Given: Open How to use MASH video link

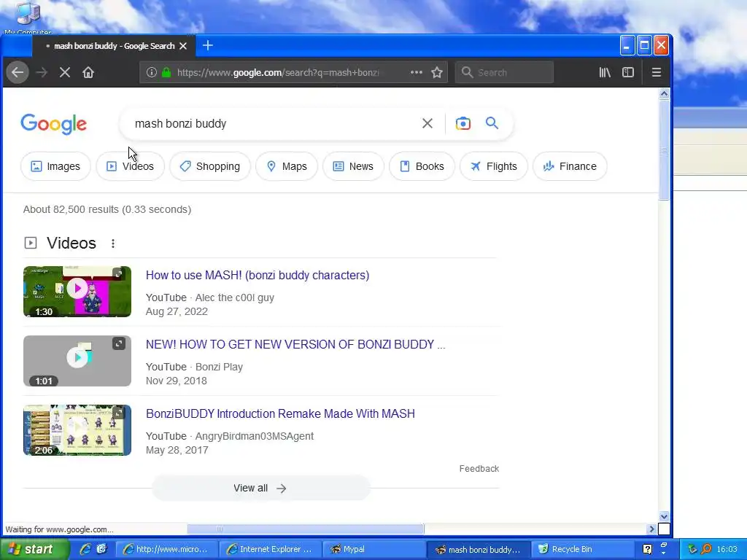Looking at the screenshot, I should [258, 275].
